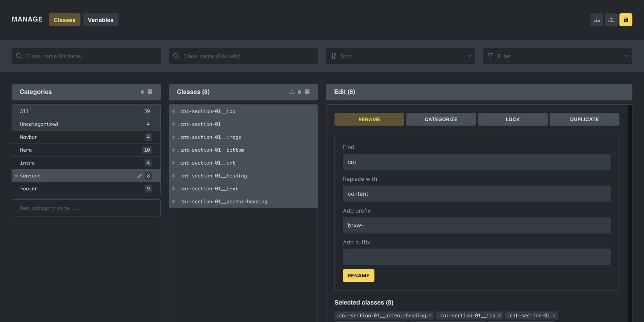Image resolution: width=644 pixels, height=322 pixels.
Task: Click the Add prefix field
Action: (477, 225)
